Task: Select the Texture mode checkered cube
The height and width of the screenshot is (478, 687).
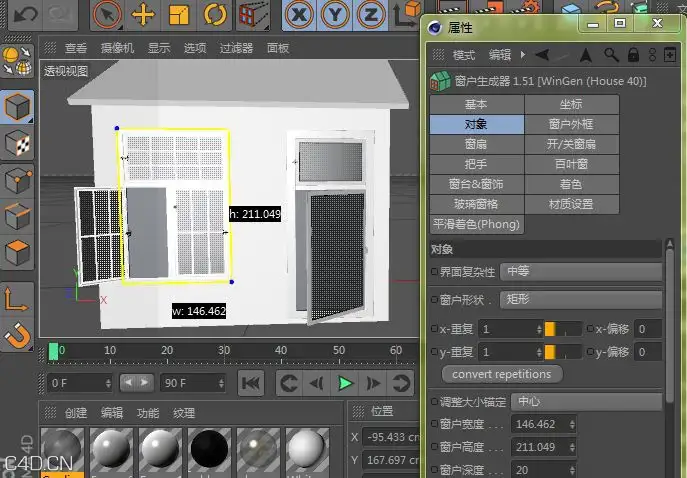Action: coord(17,143)
